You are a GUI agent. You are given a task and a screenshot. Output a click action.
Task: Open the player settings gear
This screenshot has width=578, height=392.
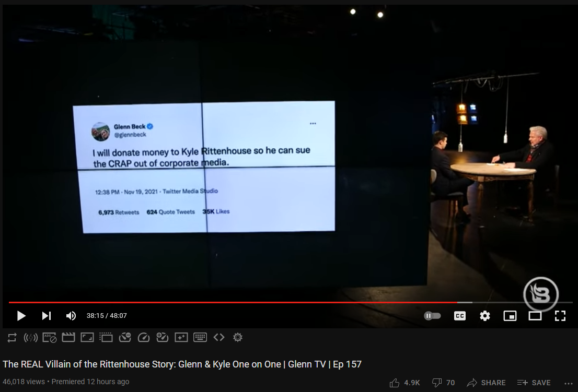pos(485,316)
